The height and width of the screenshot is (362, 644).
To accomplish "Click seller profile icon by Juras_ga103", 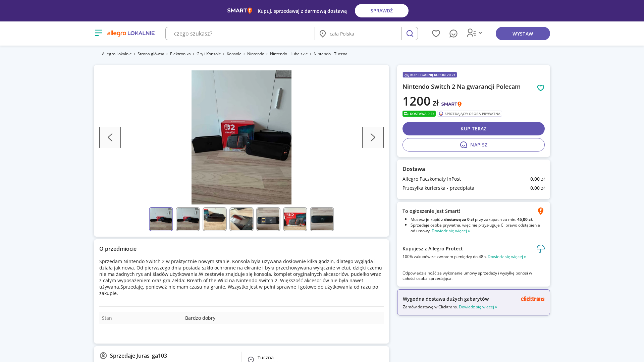I will [103, 355].
